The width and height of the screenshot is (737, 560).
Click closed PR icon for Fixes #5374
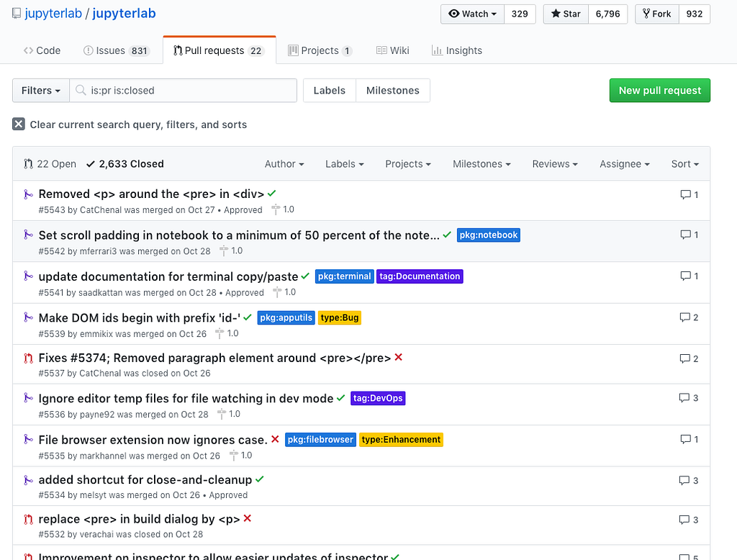28,358
